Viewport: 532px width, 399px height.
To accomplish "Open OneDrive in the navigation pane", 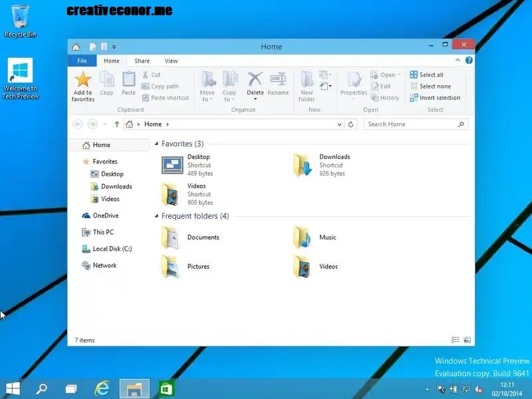I will pos(100,215).
